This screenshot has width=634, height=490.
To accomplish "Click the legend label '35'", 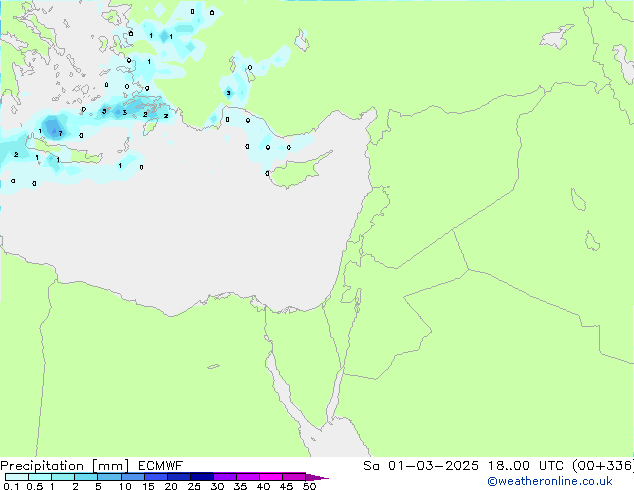I will click(x=240, y=486).
